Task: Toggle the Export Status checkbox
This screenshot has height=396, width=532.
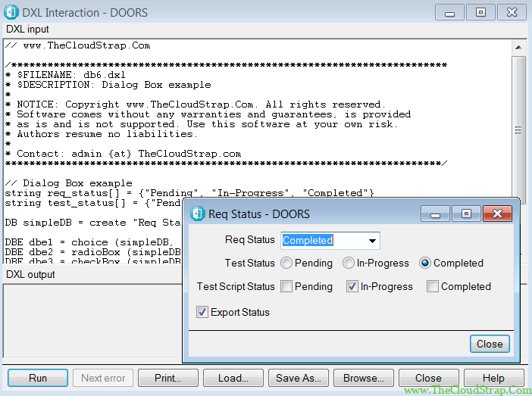Action: [x=202, y=312]
